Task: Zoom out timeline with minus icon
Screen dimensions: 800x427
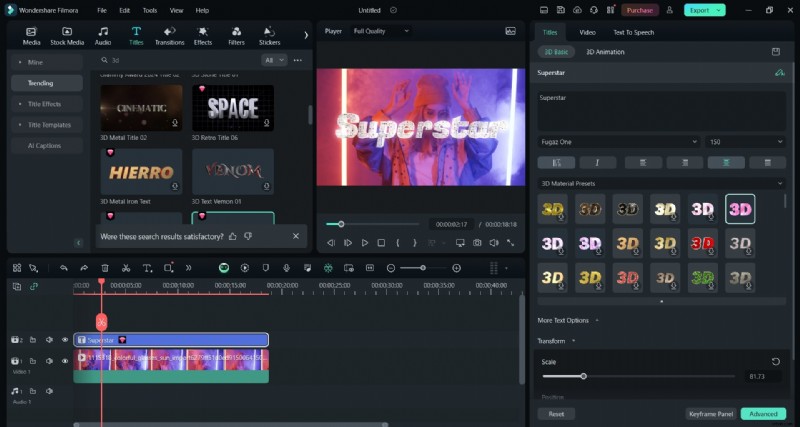Action: (x=391, y=268)
